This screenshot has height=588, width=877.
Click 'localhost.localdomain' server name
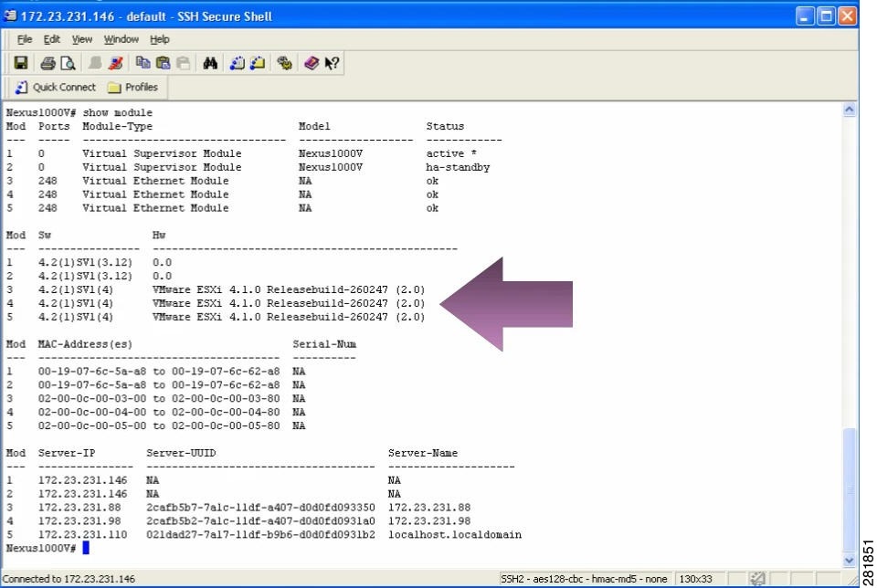[455, 535]
